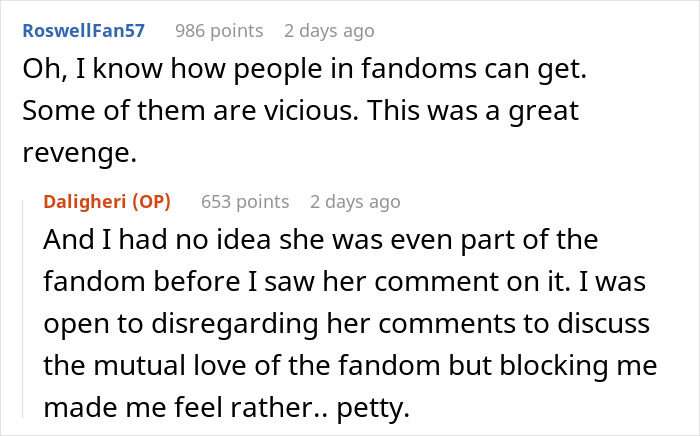Collapse the reply thread via the vertical line
The height and width of the screenshot is (436, 700).
coord(26,310)
